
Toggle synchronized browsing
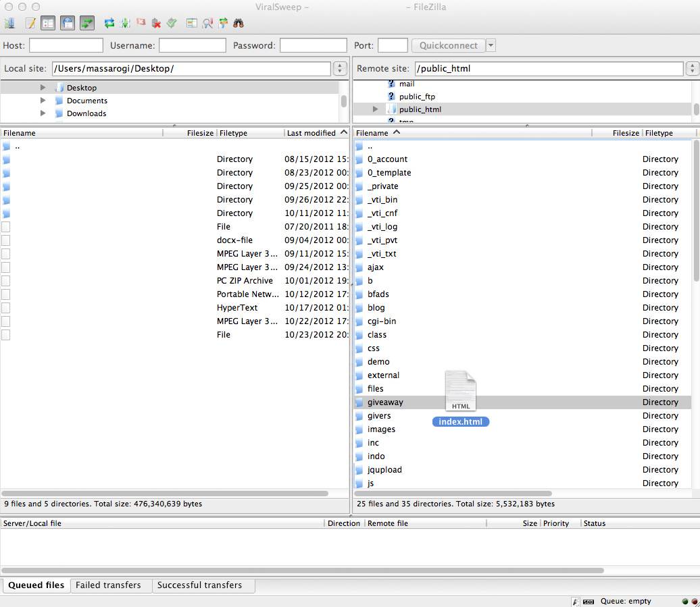(223, 23)
